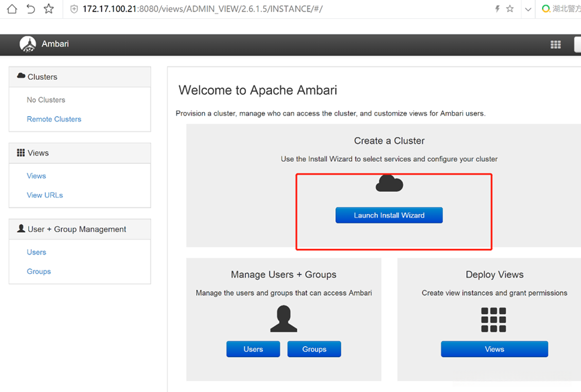
Task: Click the browser undo/back arrow icon
Action: point(31,9)
